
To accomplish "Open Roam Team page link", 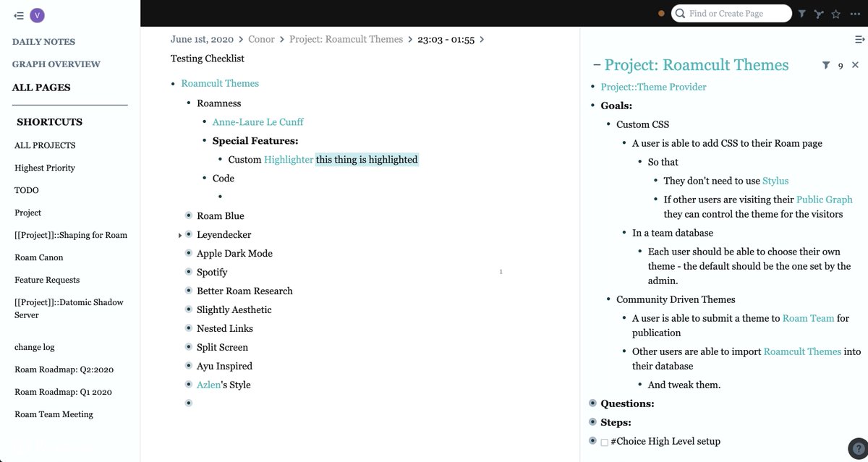I will point(809,318).
